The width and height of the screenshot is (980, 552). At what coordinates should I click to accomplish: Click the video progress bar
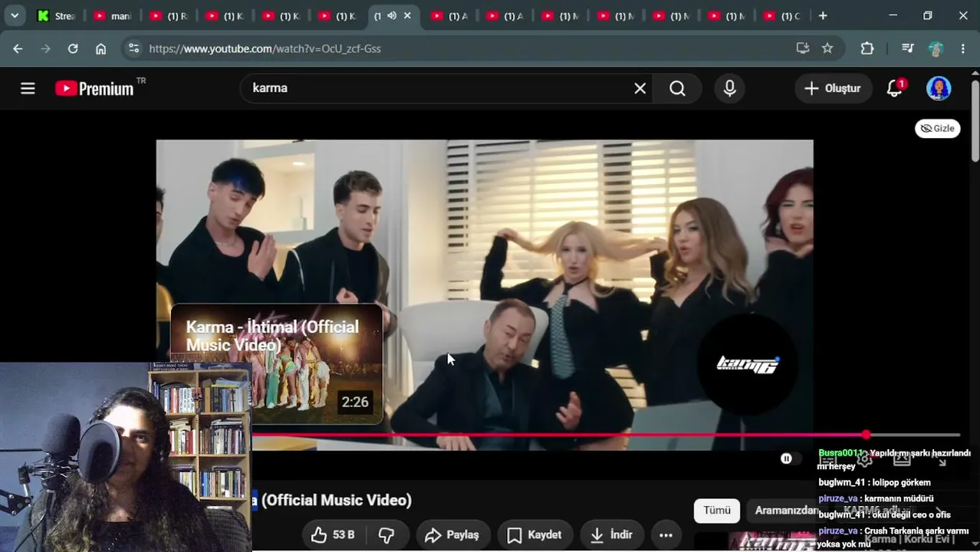point(606,435)
